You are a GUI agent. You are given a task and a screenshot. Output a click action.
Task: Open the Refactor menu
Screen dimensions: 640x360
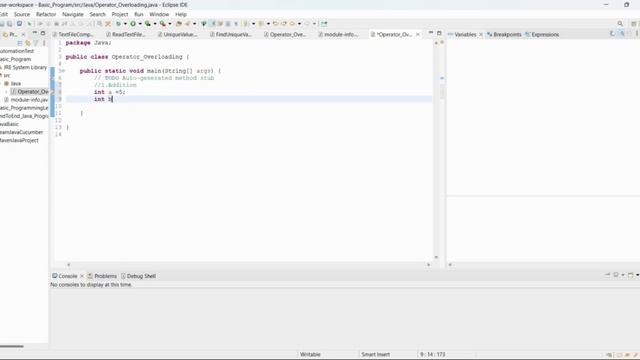click(46, 14)
